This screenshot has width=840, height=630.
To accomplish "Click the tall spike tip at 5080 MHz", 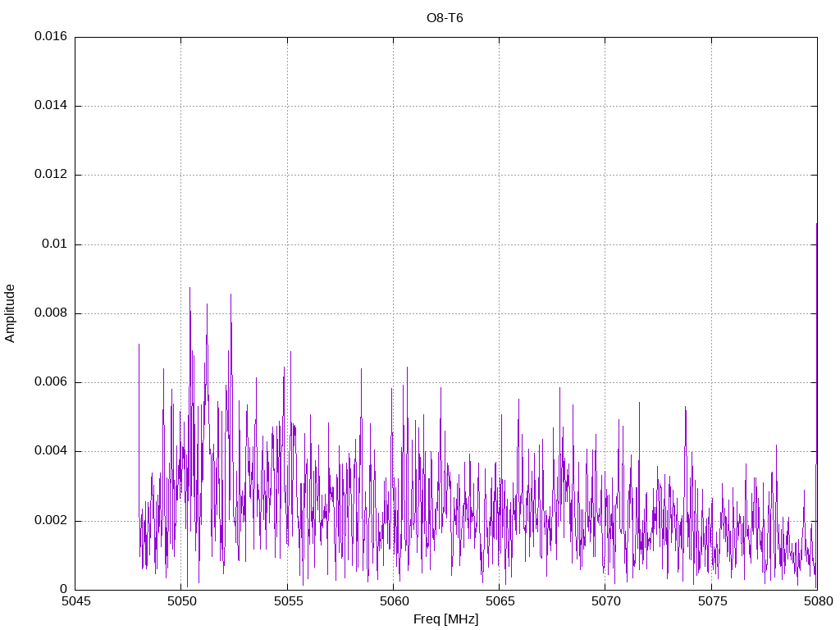I will pos(816,224).
